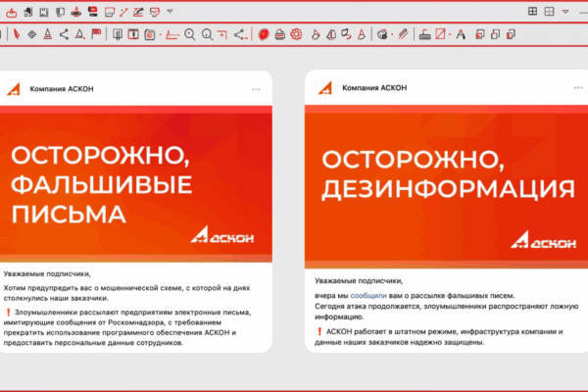Viewport: 588px width, 392px height.
Task: Click the printer icon in toolbar
Action: click(280, 34)
